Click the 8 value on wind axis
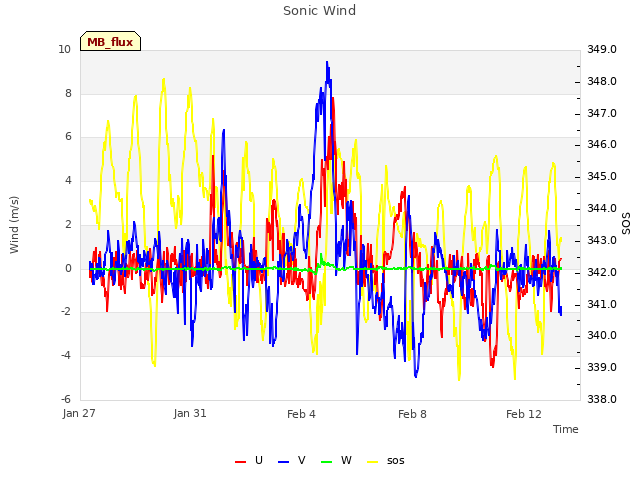This screenshot has height=480, width=640. pyautogui.click(x=68, y=93)
